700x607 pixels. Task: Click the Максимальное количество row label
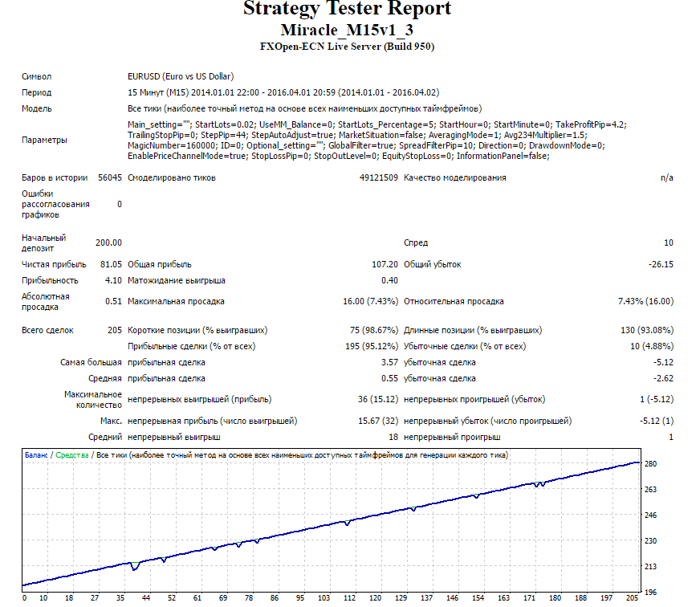(x=93, y=400)
